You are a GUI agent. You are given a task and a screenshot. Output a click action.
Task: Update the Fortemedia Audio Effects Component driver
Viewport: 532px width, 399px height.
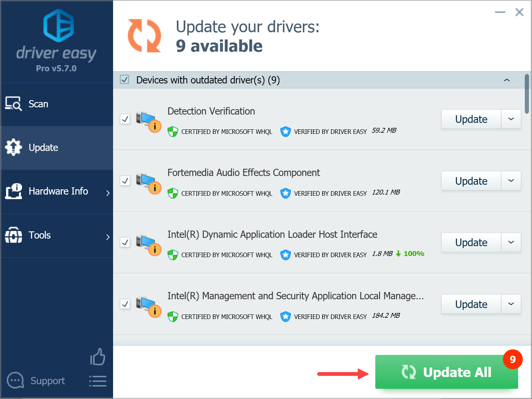[x=471, y=181]
